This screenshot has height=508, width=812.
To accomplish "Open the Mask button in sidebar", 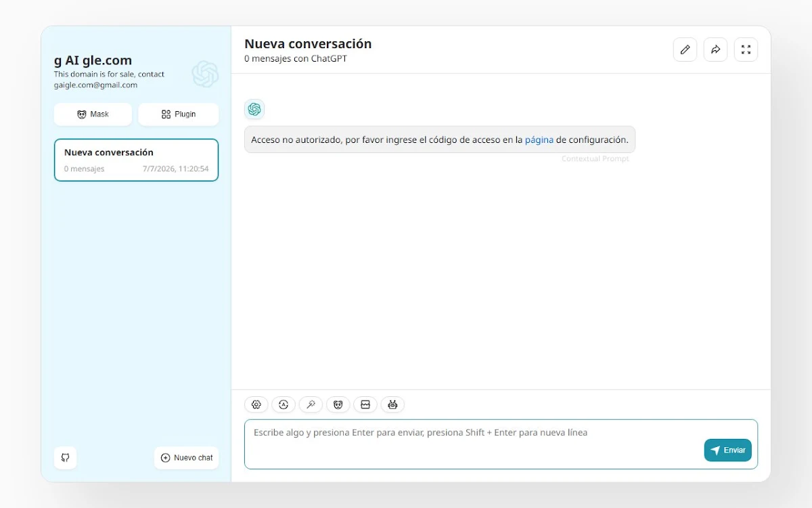I will click(93, 114).
